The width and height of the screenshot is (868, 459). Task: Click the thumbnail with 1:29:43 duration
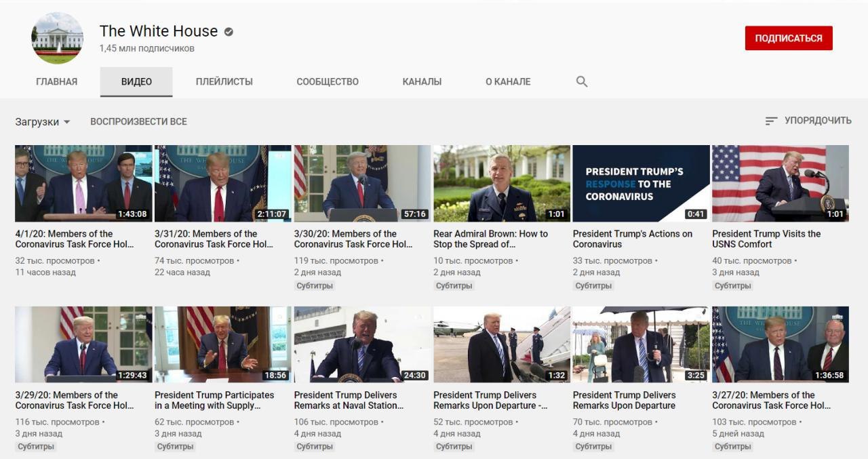[x=83, y=344]
